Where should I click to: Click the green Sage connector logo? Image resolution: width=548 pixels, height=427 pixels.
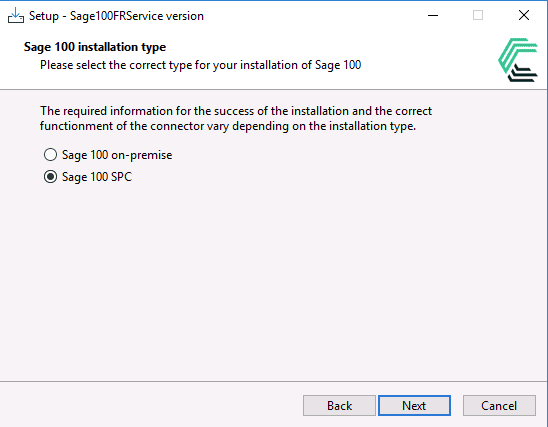518,60
